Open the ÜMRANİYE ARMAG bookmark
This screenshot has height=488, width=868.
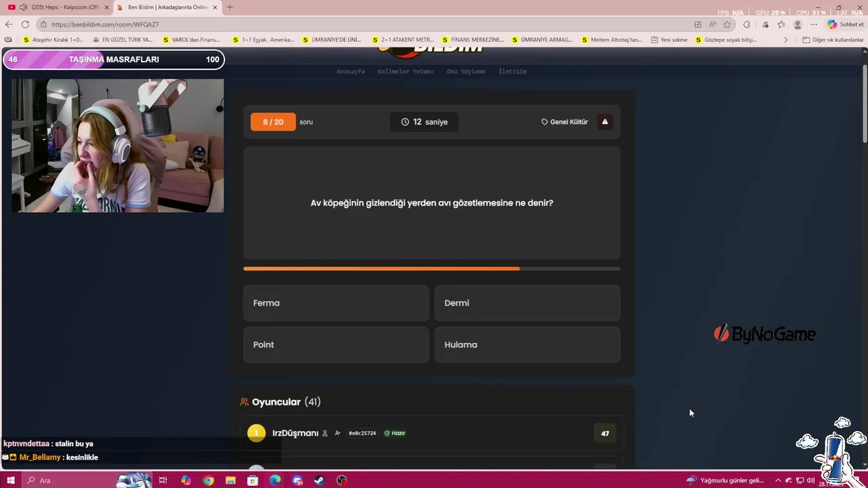[542, 40]
